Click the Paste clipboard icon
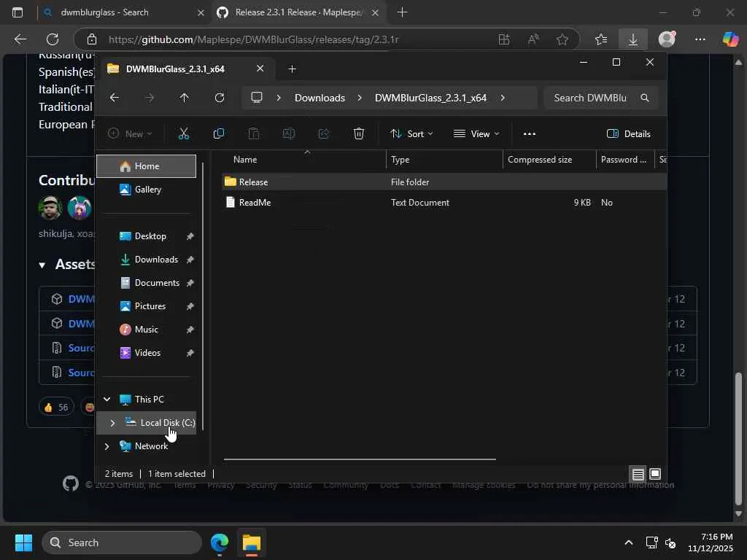The width and height of the screenshot is (747, 560). click(x=254, y=134)
